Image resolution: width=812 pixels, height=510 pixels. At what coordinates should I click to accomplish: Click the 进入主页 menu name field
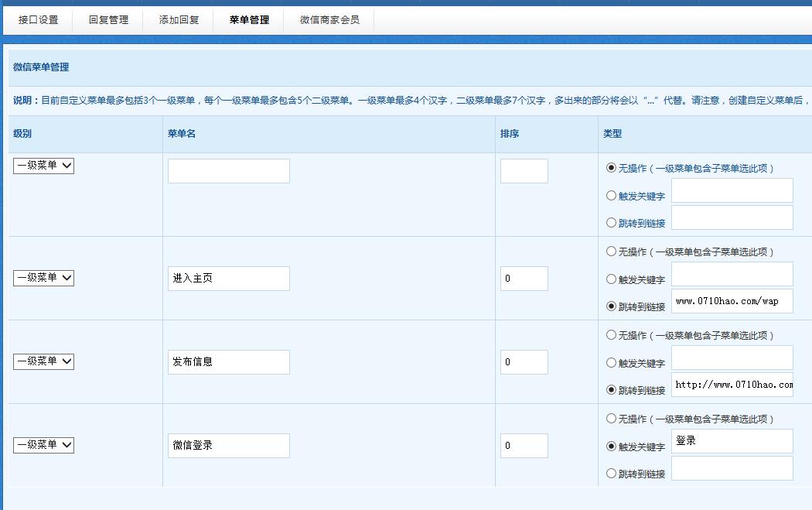pos(228,279)
